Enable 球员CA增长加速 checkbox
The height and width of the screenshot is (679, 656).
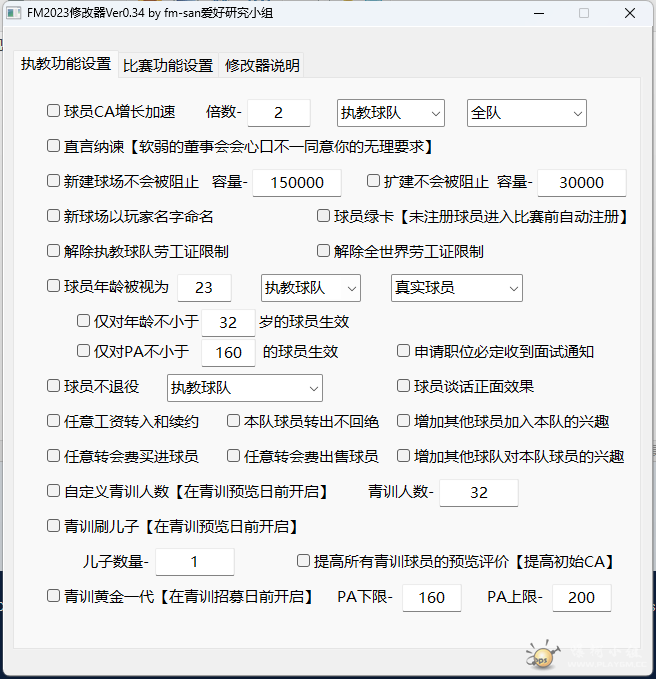53,111
